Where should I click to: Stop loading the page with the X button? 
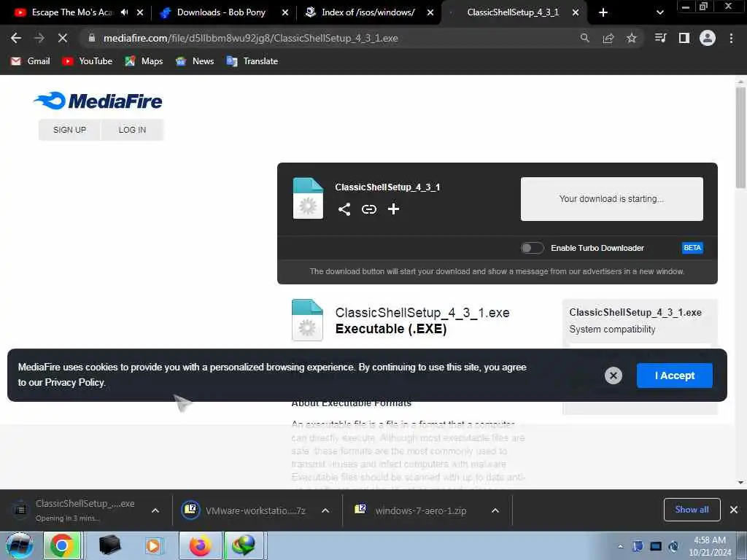pyautogui.click(x=63, y=38)
